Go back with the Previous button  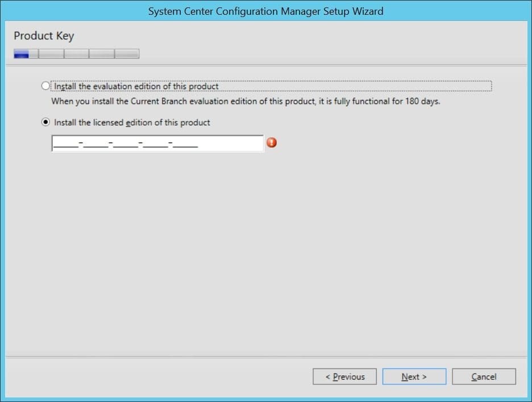[344, 376]
